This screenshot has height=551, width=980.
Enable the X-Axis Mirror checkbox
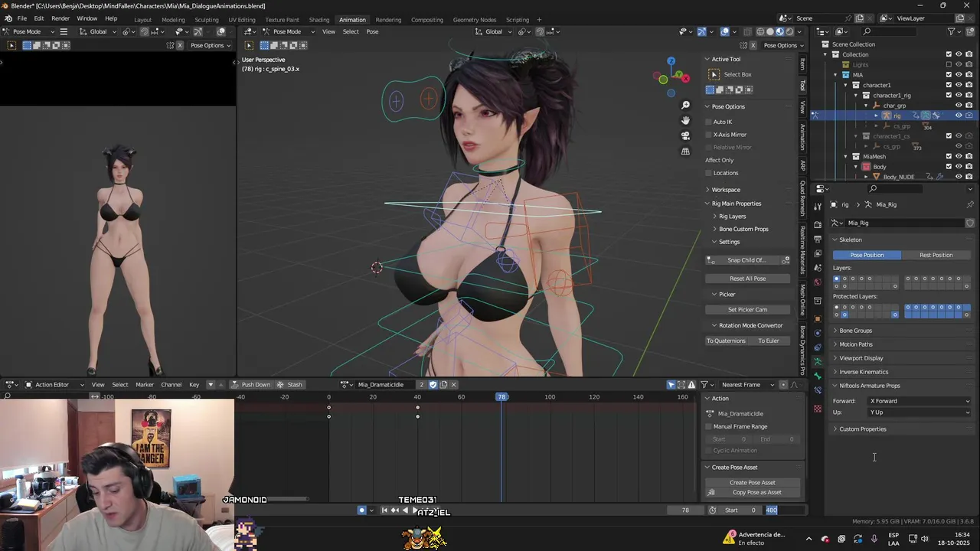(709, 135)
